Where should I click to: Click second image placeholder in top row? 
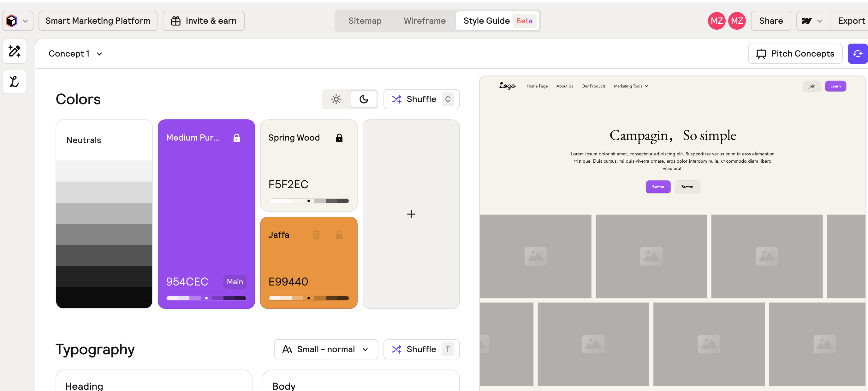point(651,256)
